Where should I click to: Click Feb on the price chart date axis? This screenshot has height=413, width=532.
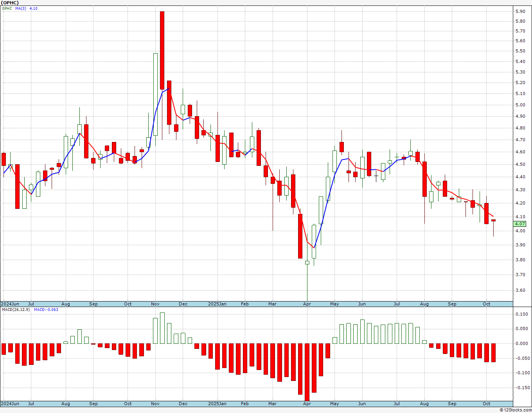coord(245,304)
